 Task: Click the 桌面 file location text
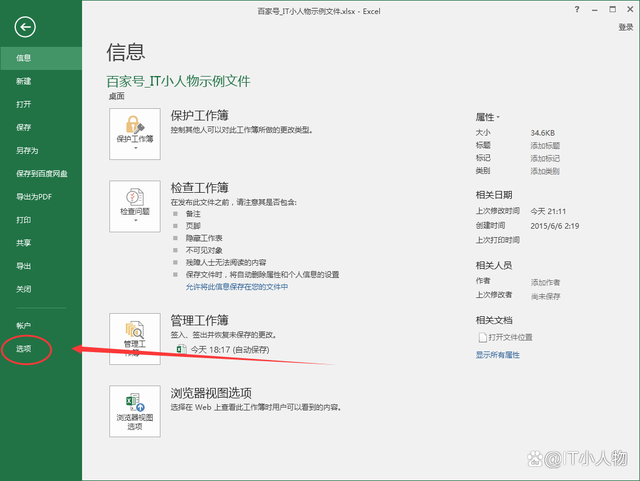[116, 96]
